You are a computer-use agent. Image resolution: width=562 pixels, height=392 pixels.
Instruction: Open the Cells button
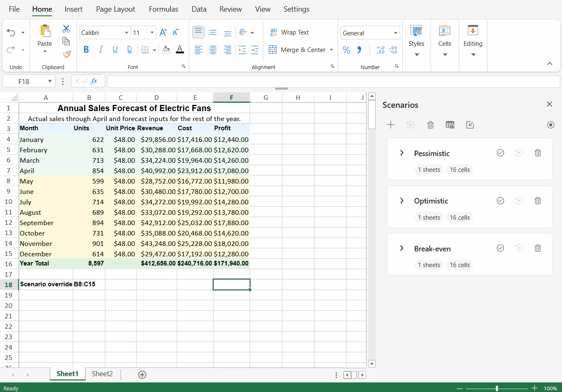445,41
